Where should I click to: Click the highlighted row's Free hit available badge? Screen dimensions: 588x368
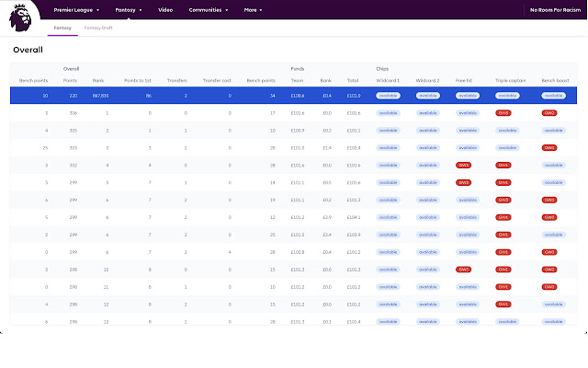468,95
